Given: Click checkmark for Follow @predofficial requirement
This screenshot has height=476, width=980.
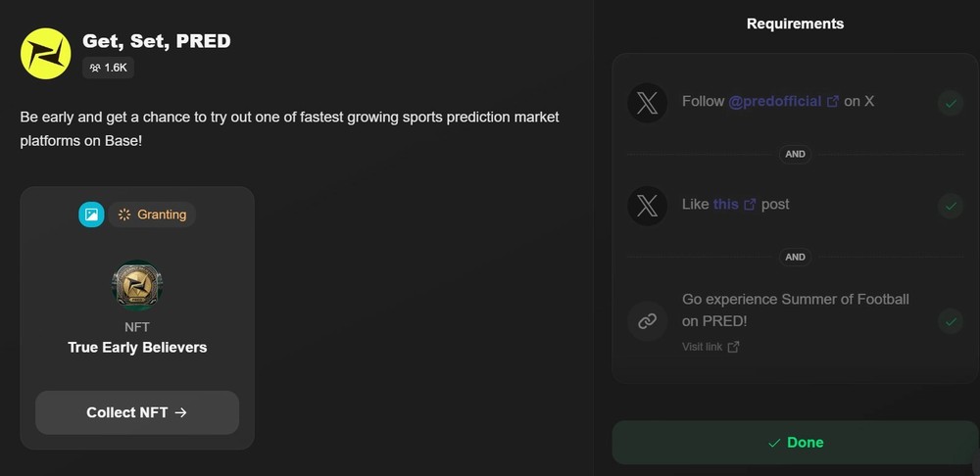Looking at the screenshot, I should 951,103.
